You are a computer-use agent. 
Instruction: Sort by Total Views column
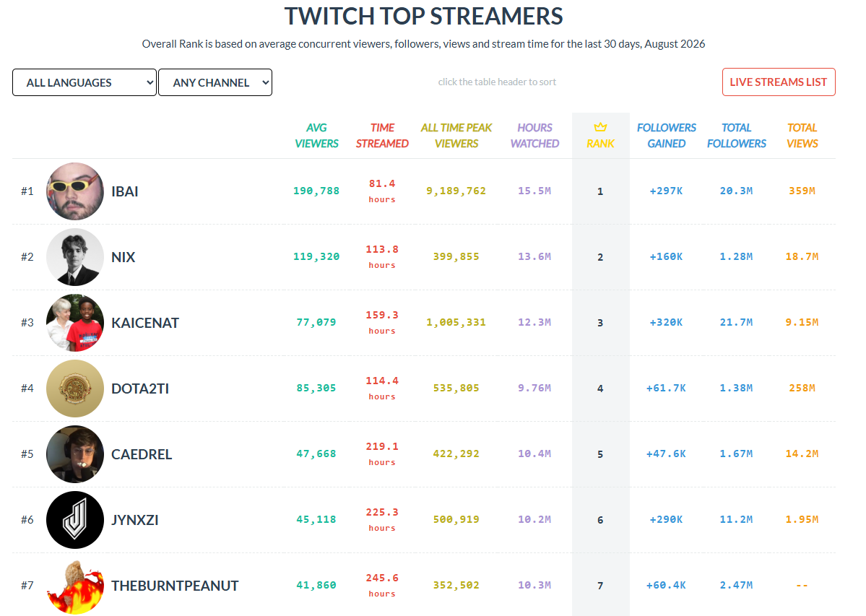tap(802, 135)
